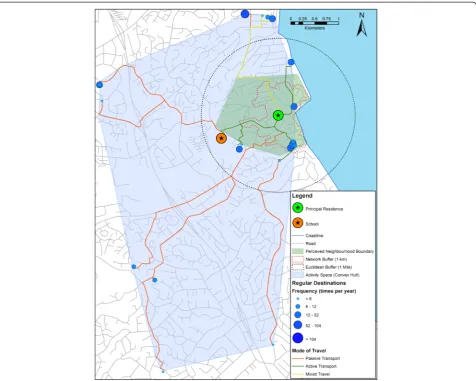Click the '52 - 104' frequency label
Image resolution: width=476 pixels, height=381 pixels.
click(313, 326)
